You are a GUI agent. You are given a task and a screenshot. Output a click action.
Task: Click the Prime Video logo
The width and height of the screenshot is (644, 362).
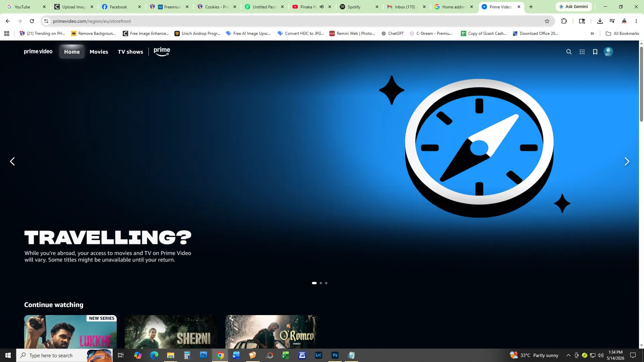[x=38, y=52]
